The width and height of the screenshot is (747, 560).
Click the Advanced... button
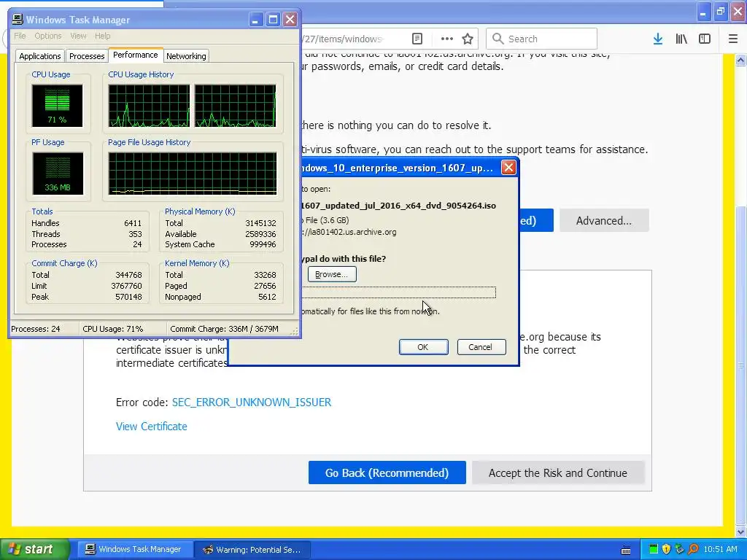click(x=604, y=220)
